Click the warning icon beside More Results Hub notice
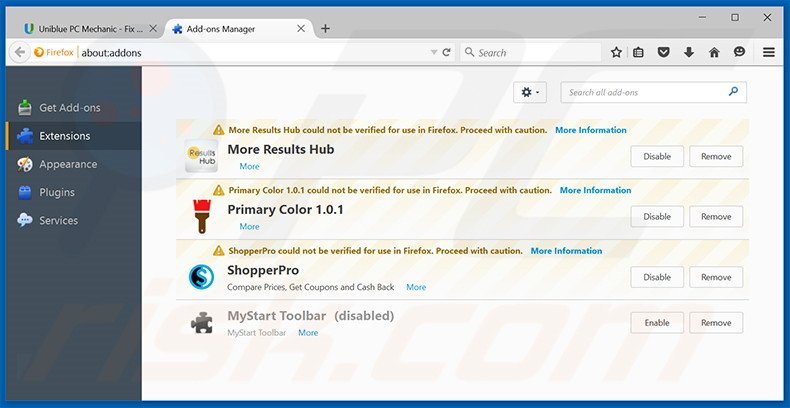The image size is (790, 408). click(218, 130)
